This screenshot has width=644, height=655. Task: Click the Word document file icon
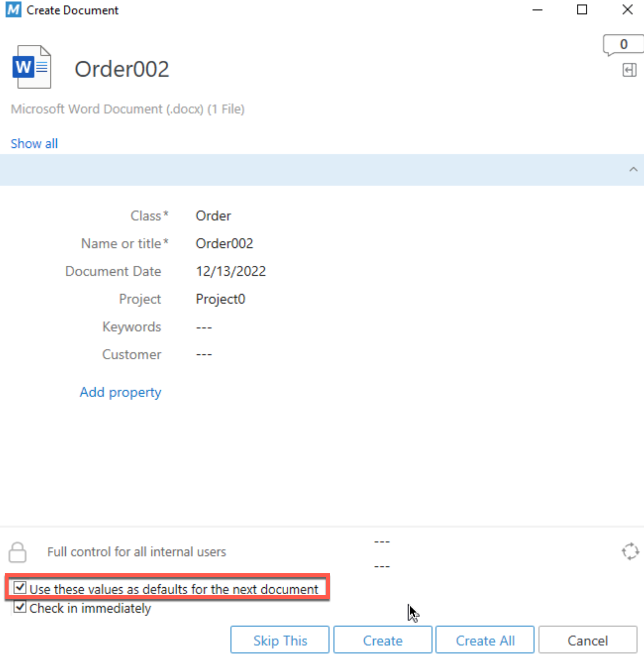click(x=32, y=67)
